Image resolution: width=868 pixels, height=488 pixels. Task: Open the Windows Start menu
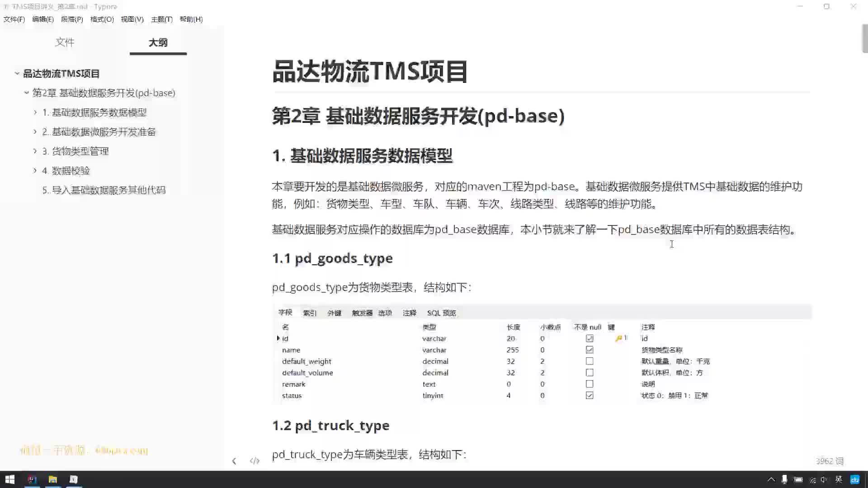point(10,479)
